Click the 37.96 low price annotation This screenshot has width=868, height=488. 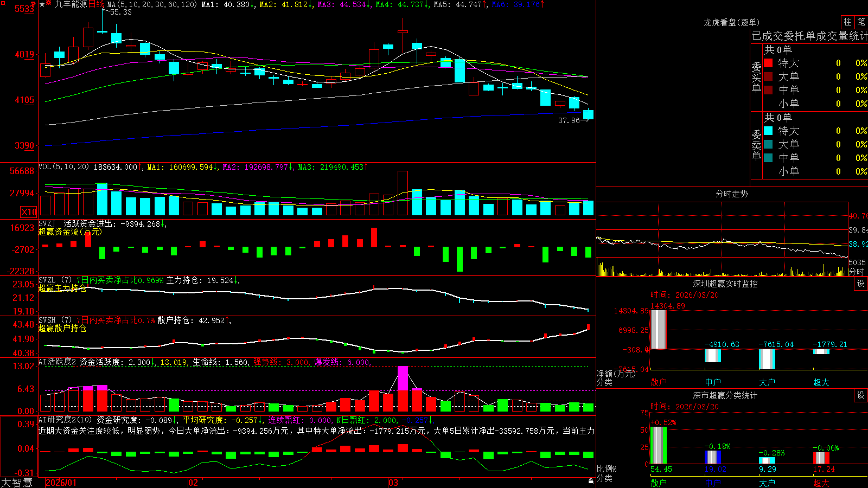(569, 120)
